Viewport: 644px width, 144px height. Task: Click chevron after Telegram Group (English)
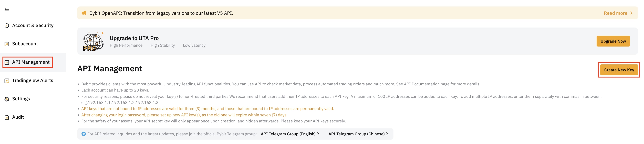(318, 134)
